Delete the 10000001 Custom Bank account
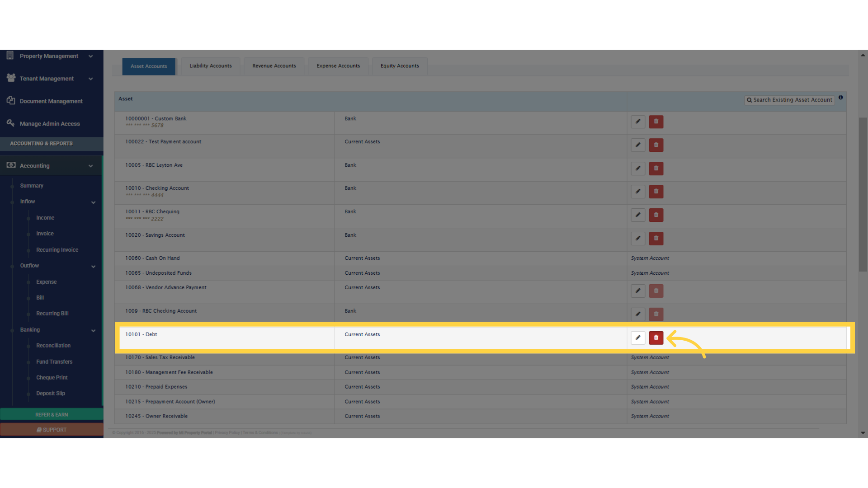 point(656,122)
